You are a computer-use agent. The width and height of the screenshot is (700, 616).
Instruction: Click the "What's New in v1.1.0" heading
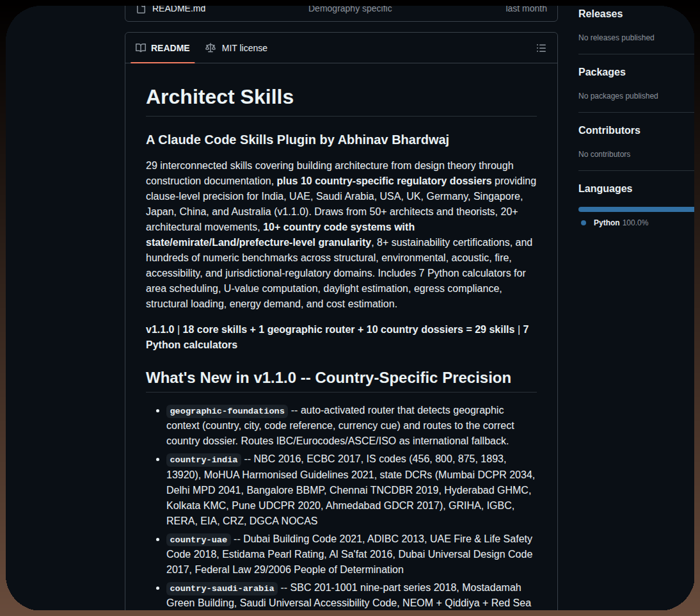328,377
